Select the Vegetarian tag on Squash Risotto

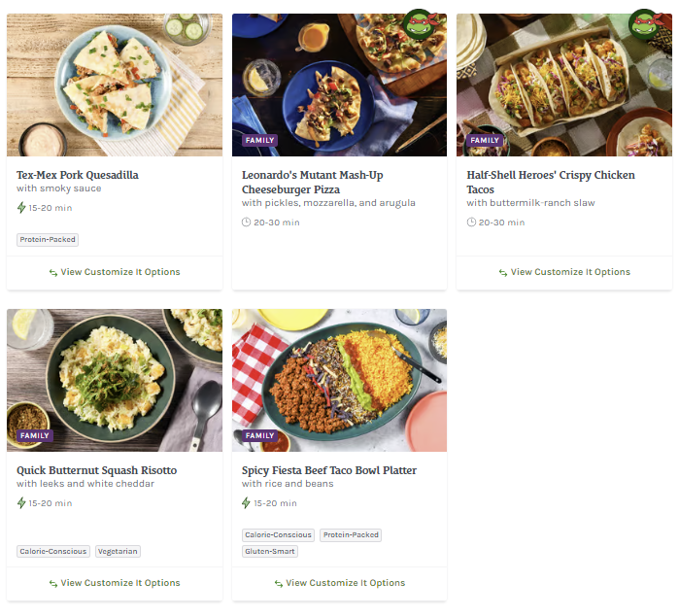(x=118, y=552)
